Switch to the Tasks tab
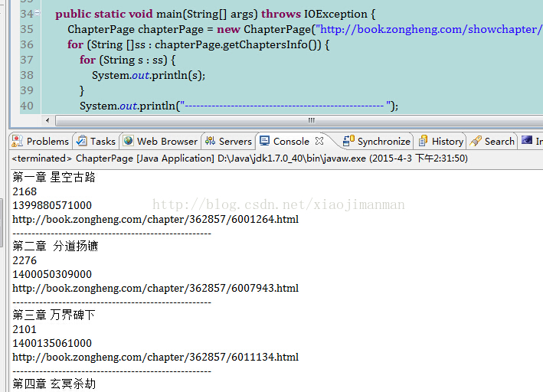 (96, 142)
